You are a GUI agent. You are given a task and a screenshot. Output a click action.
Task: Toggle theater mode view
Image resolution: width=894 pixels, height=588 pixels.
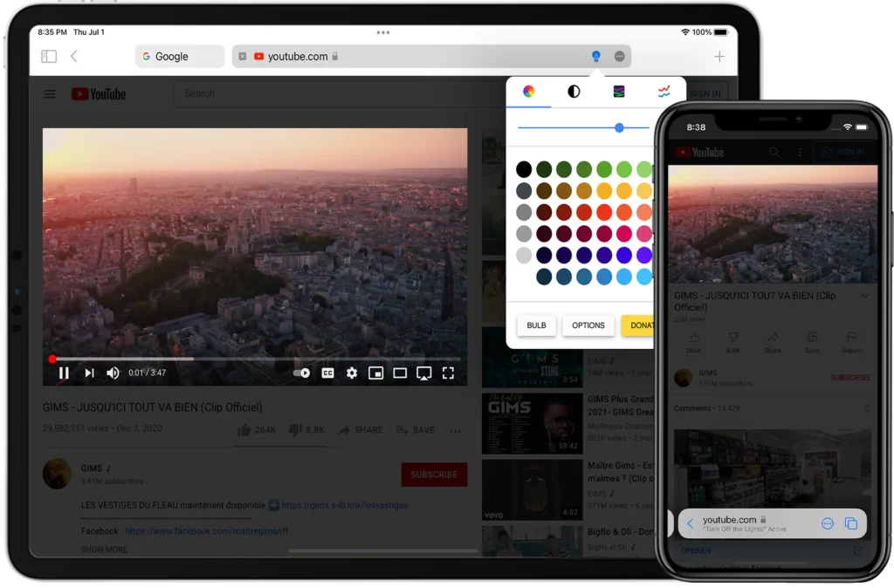(x=400, y=373)
